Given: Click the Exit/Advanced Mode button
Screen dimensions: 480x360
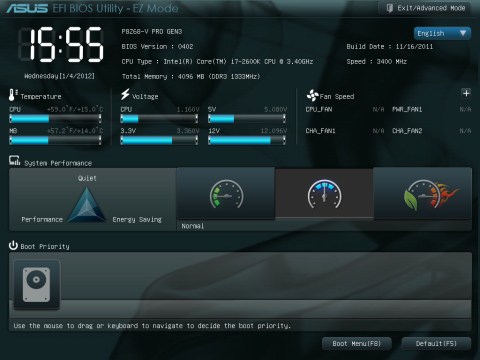Looking at the screenshot, I should pyautogui.click(x=425, y=8).
